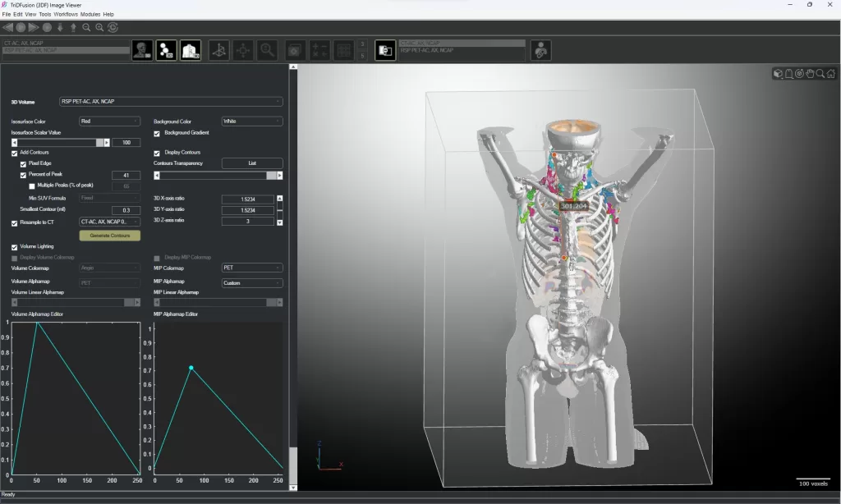841x504 pixels.
Task: Click the home view icon in 3D viewport
Action: point(831,74)
